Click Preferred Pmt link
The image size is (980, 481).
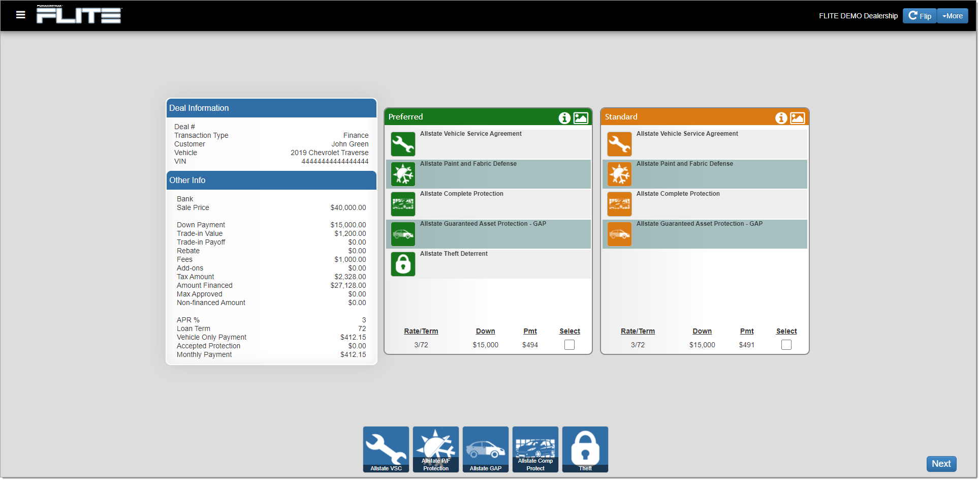click(530, 331)
